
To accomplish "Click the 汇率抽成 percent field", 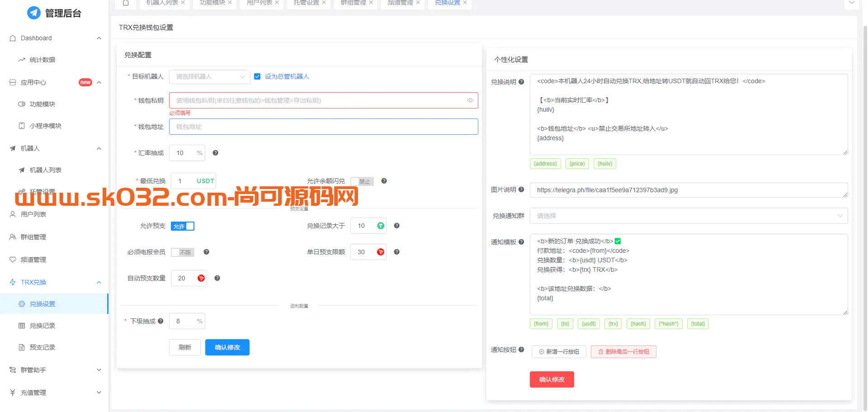I will pyautogui.click(x=187, y=153).
